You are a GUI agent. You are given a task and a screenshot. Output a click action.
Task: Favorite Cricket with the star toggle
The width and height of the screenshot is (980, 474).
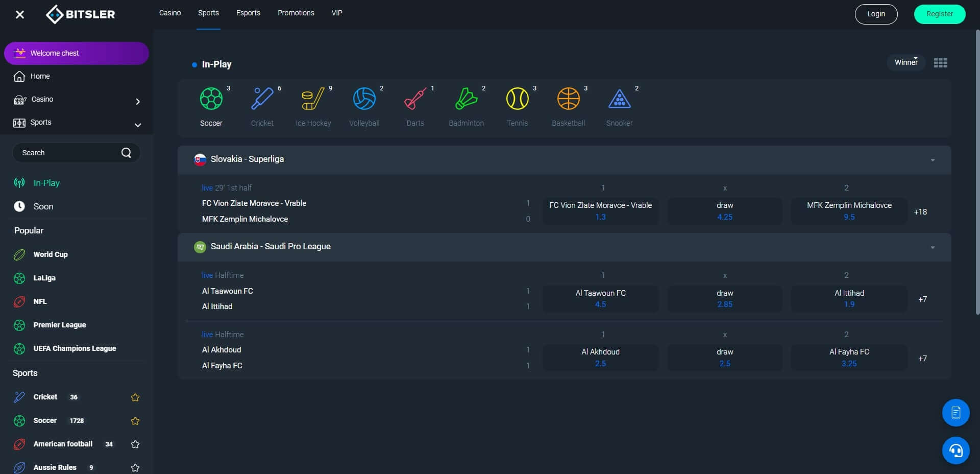pos(135,397)
